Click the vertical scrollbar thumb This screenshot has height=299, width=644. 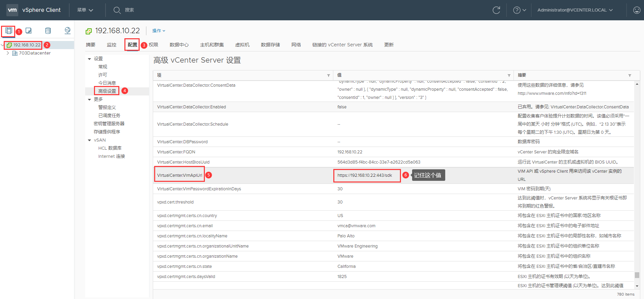click(x=637, y=275)
